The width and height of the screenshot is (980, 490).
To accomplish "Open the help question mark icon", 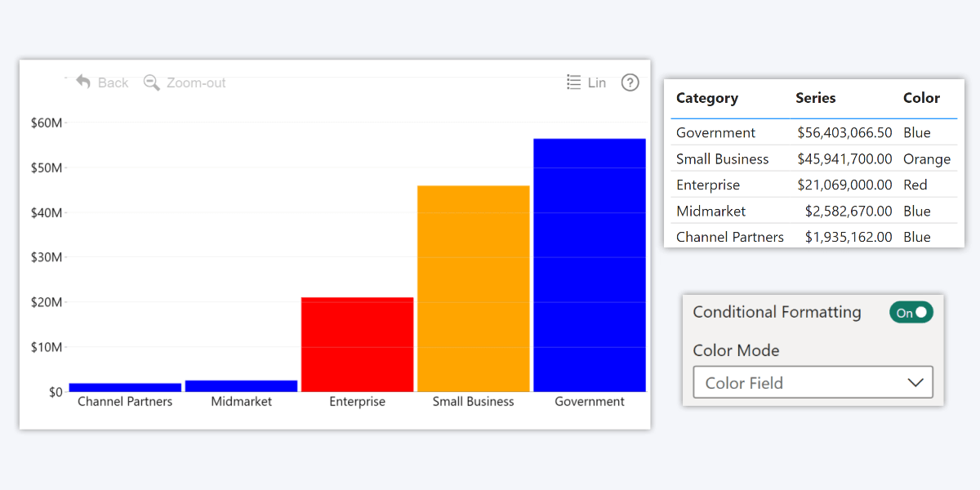I will pyautogui.click(x=630, y=82).
